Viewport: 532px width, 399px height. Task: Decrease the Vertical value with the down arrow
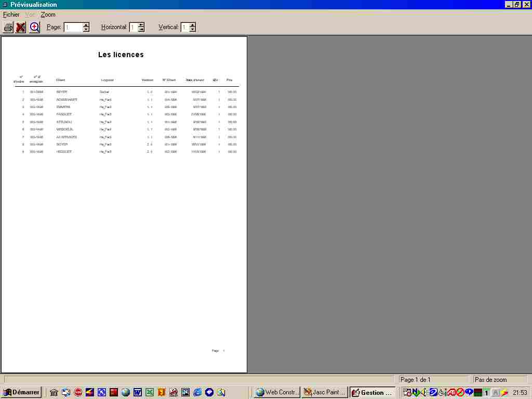coord(193,30)
